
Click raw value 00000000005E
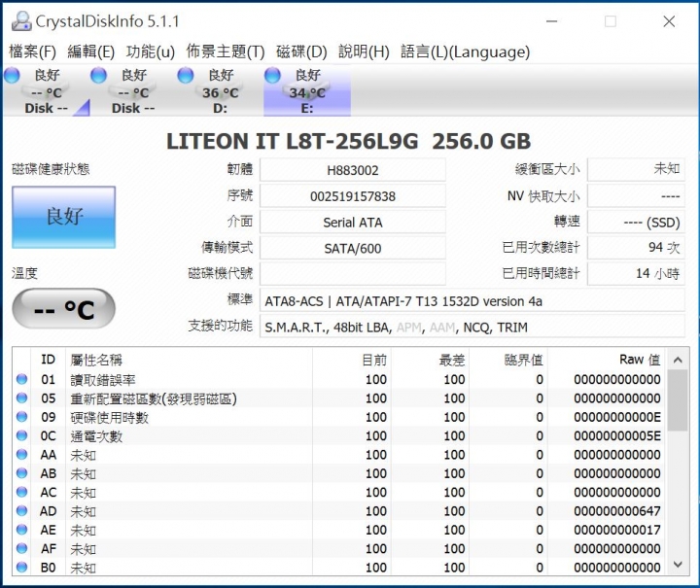tap(617, 435)
